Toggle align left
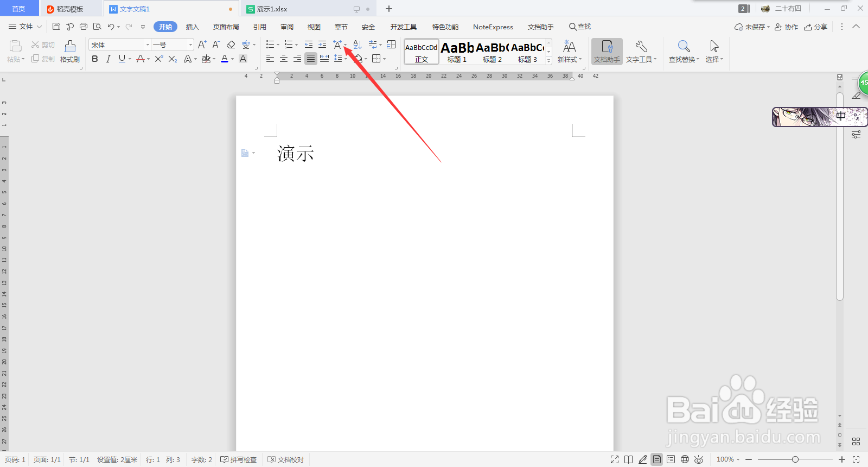 coord(270,59)
